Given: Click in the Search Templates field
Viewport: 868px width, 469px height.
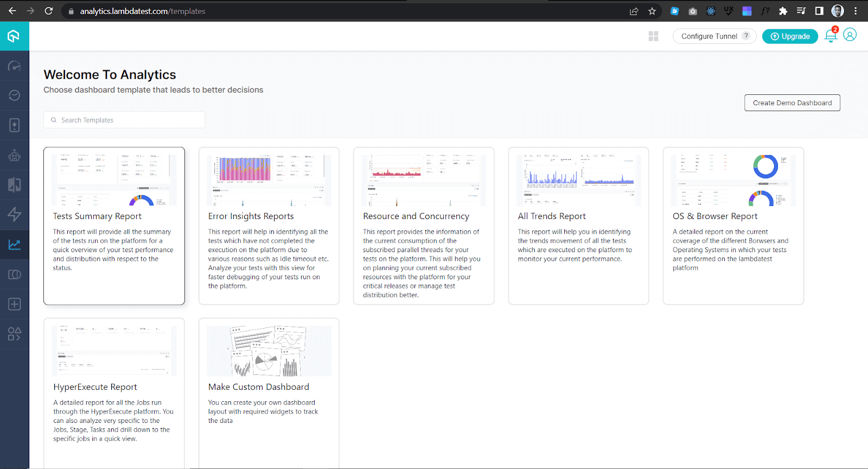Looking at the screenshot, I should pyautogui.click(x=124, y=120).
